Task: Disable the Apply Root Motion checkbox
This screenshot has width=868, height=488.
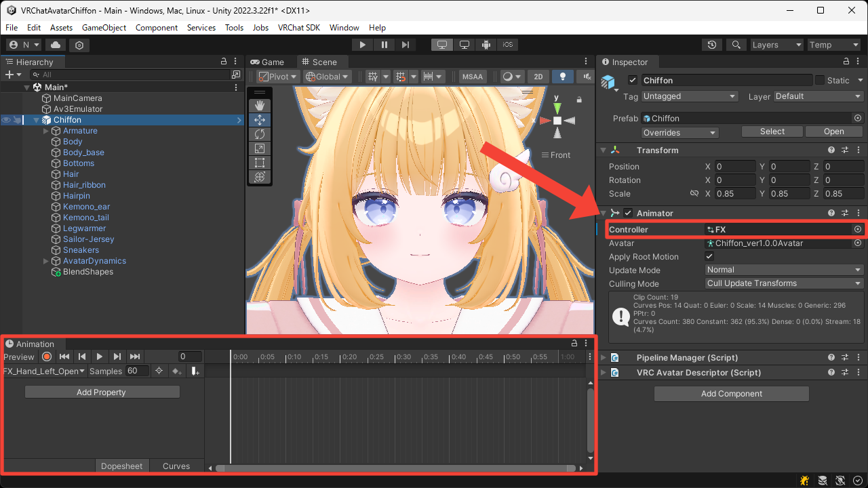Action: tap(709, 257)
